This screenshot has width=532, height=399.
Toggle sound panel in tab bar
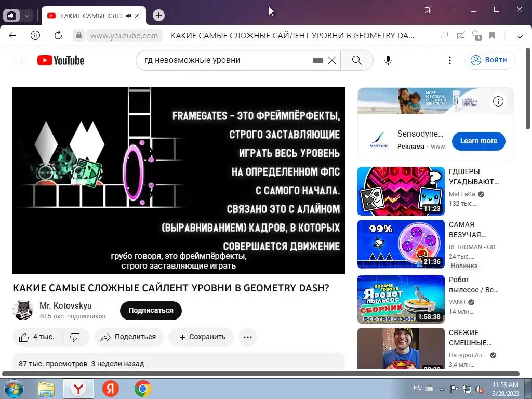(11, 16)
